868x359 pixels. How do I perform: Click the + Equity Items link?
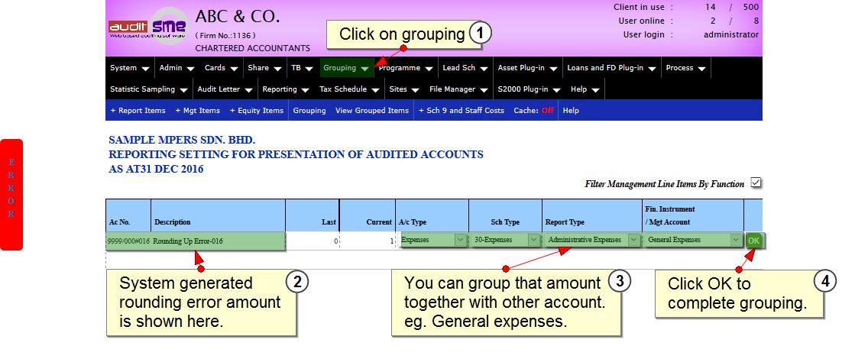[x=256, y=111]
